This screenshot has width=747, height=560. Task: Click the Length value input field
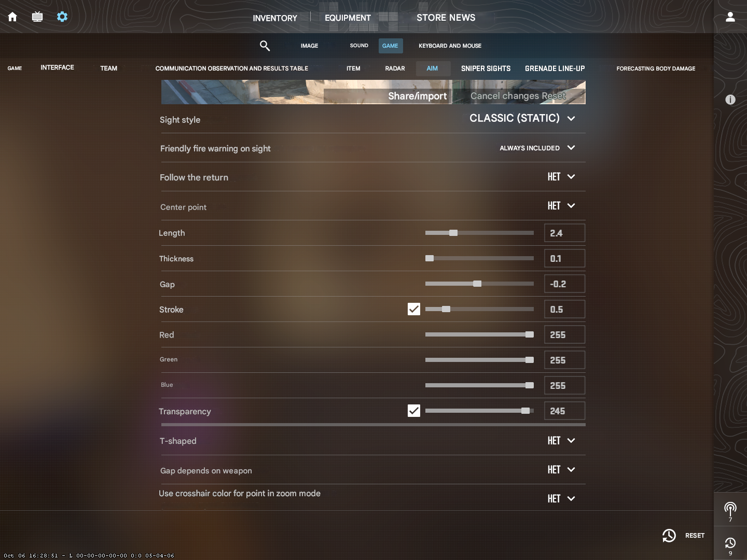pyautogui.click(x=564, y=233)
